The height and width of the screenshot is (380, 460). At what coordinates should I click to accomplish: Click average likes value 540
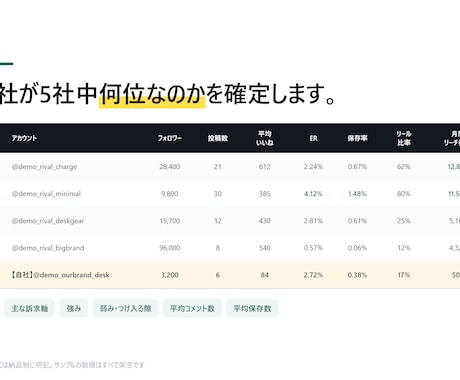pyautogui.click(x=265, y=248)
